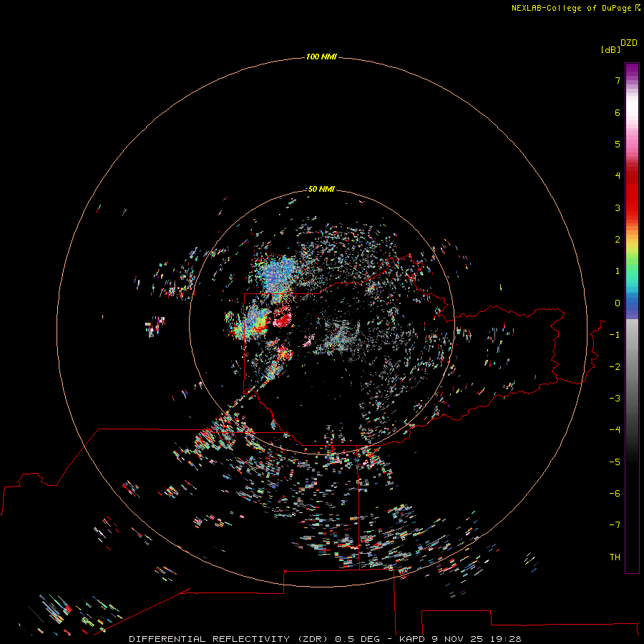This screenshot has height=644, width=644.
Task: Click the DZD colorbar title
Action: pyautogui.click(x=629, y=43)
